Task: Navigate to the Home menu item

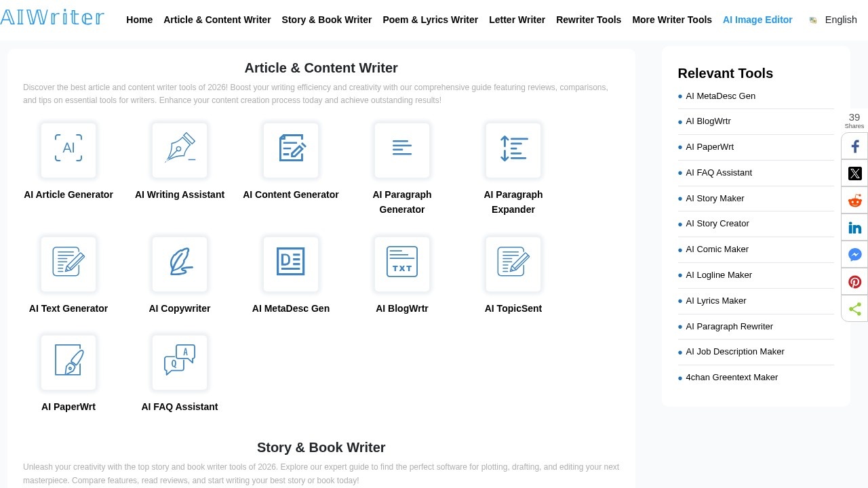Action: [x=139, y=20]
